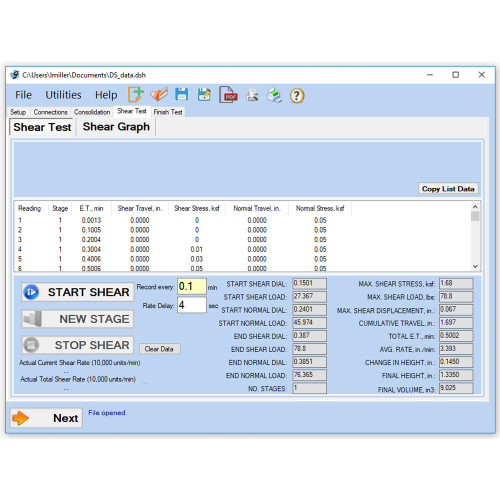Open a file using the orange folder icon
Viewport: 500px width, 500px height.
159,95
